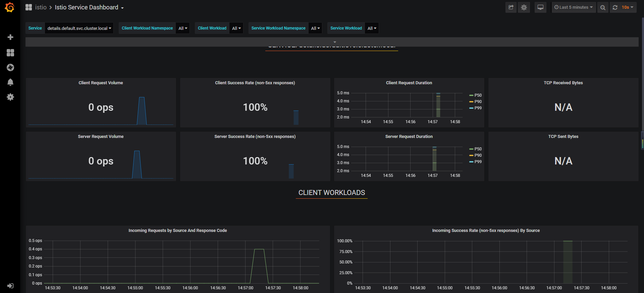Viewport: 644px width, 293px height.
Task: Open Incoming Success Rate By Source panel title
Action: [486, 231]
